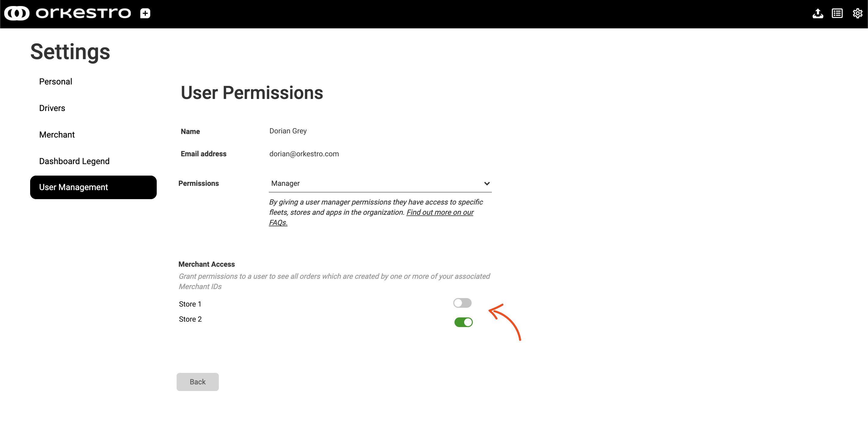
Task: Select the list view icon in the header
Action: tap(838, 14)
